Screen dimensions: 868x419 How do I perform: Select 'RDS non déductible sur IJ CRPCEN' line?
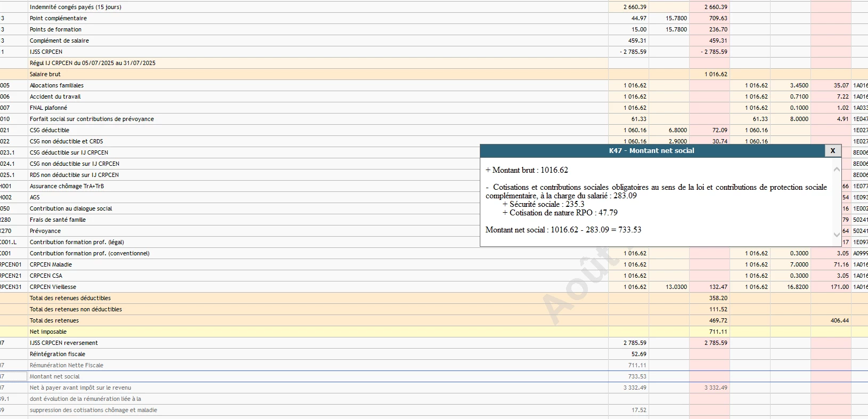point(74,175)
